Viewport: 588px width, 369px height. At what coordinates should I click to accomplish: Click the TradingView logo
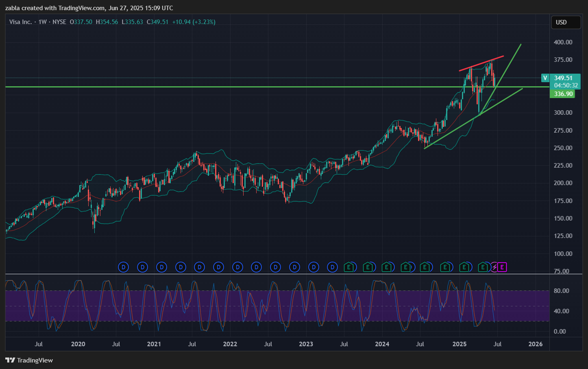(29, 360)
